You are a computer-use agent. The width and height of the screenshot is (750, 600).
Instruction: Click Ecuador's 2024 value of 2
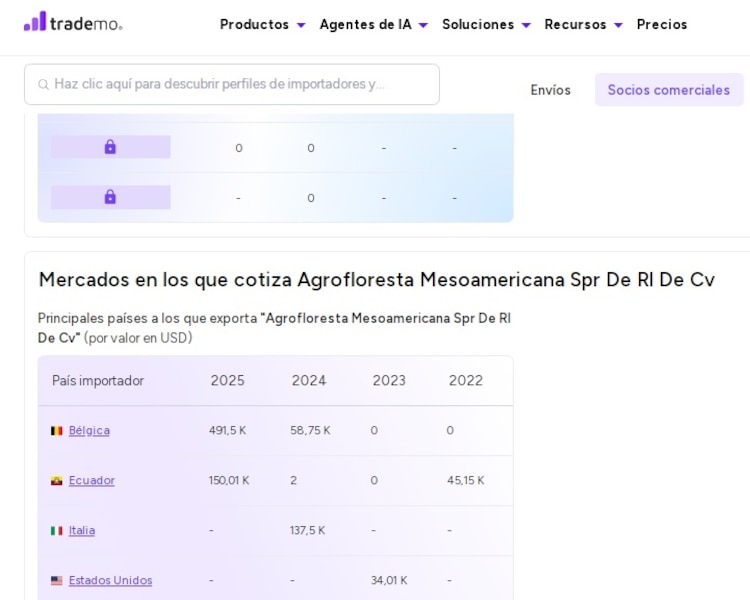pyautogui.click(x=293, y=480)
